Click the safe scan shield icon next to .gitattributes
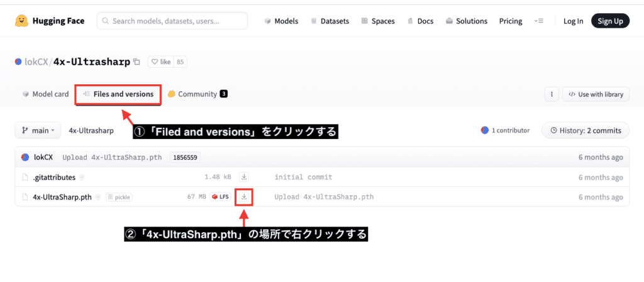 click(x=82, y=178)
